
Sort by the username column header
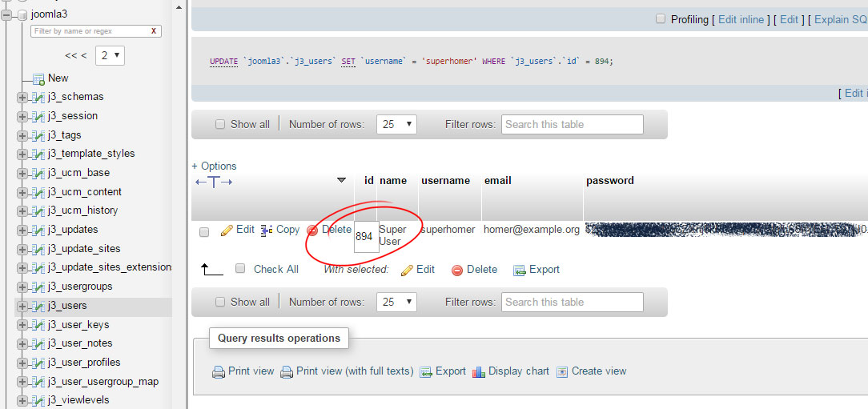coord(446,180)
